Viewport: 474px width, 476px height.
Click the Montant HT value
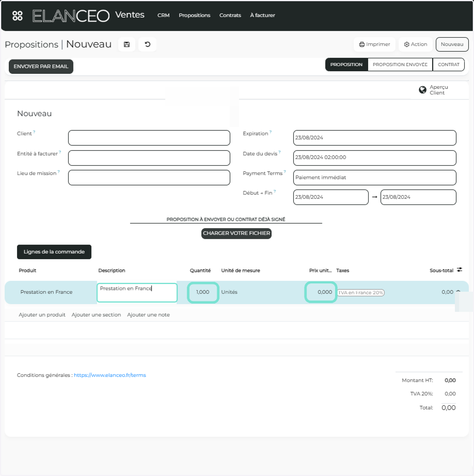pyautogui.click(x=450, y=380)
